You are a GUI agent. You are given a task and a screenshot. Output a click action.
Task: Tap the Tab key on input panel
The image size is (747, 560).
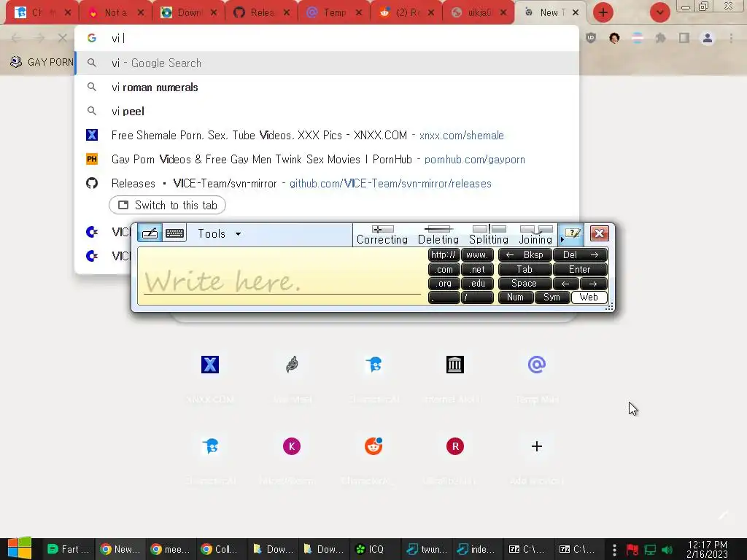point(525,270)
